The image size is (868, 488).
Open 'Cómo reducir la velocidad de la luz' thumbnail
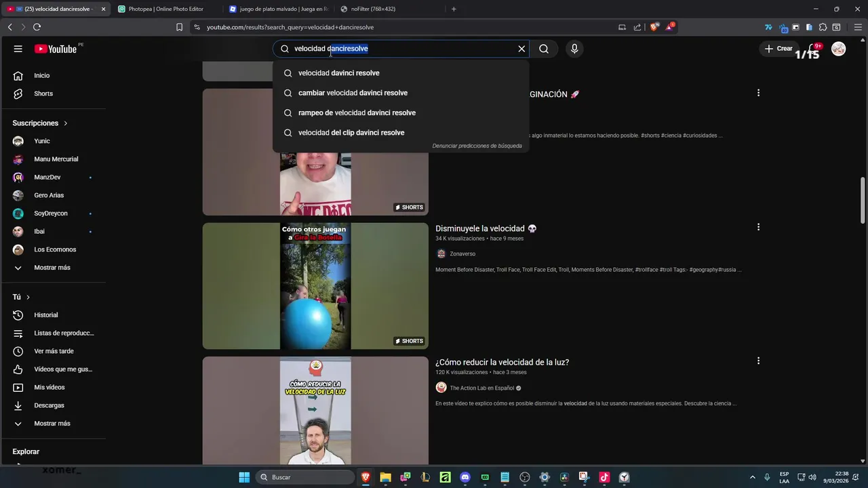click(x=315, y=410)
